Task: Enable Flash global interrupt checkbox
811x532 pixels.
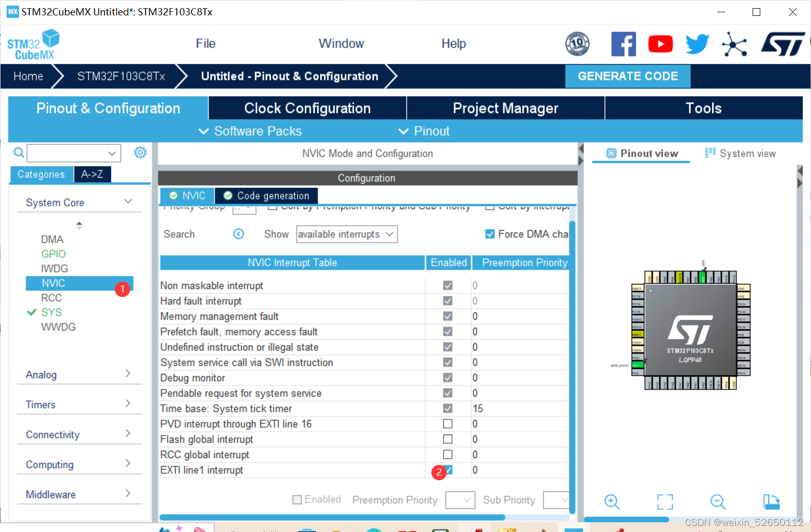Action: coord(448,439)
